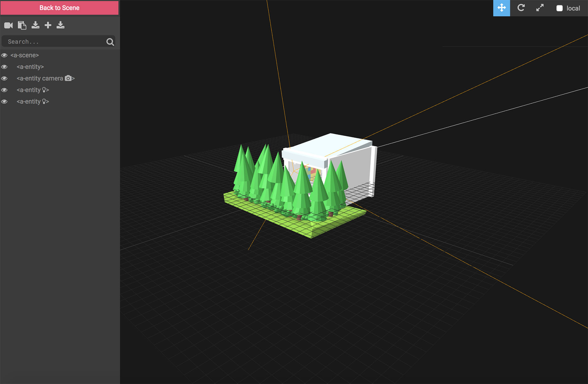Image resolution: width=588 pixels, height=384 pixels.
Task: Select the light entity row beneath the camera entity
Action: click(60, 90)
